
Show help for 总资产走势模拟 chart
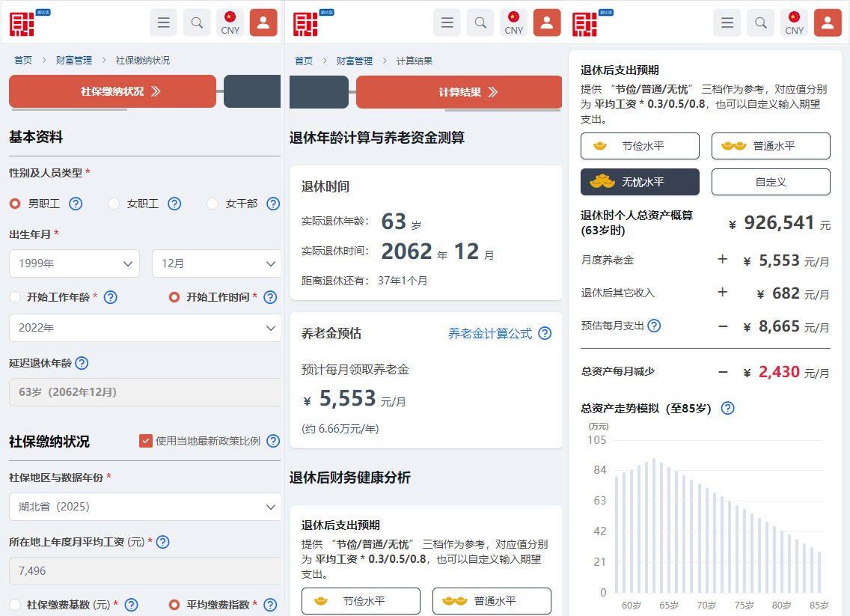tap(727, 408)
